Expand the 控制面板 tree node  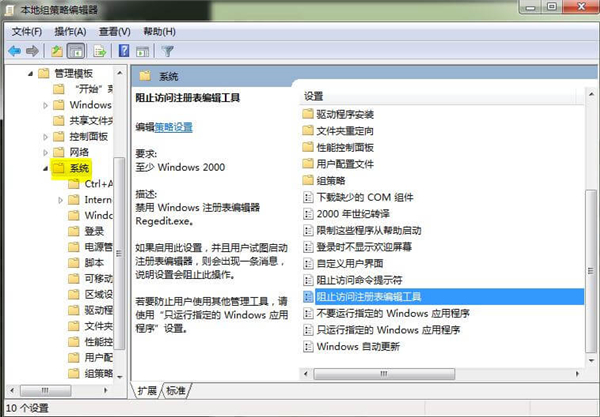pos(45,136)
